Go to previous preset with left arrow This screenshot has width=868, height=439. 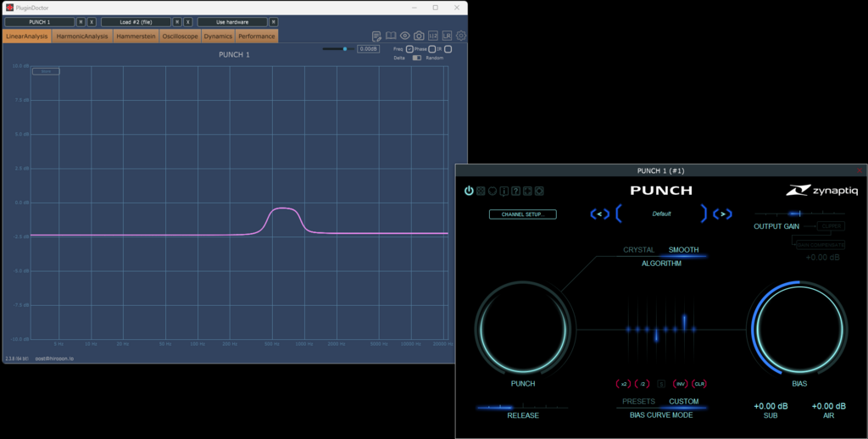click(599, 214)
